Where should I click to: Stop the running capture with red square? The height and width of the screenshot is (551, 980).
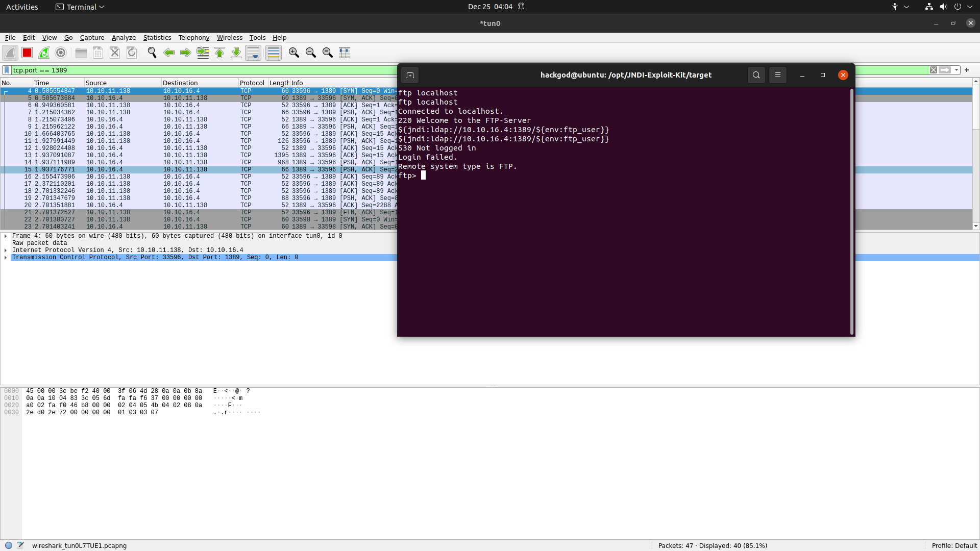click(27, 53)
